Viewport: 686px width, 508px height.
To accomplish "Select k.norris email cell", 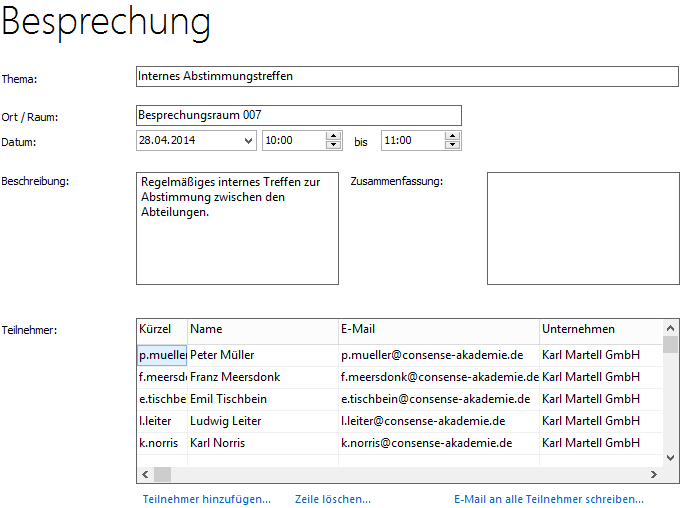I will tap(438, 443).
